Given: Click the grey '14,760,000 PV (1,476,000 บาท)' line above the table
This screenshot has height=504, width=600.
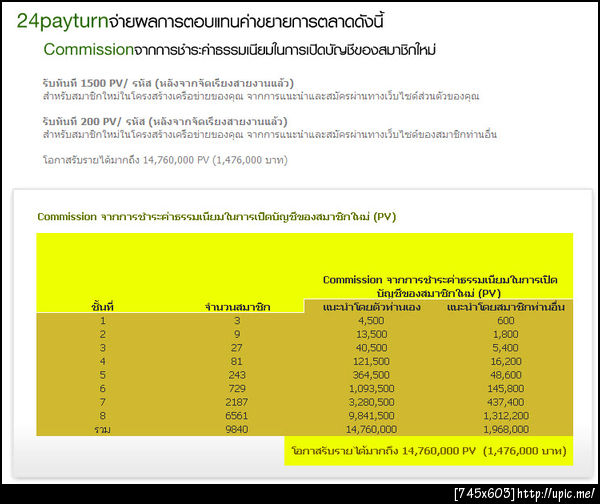Looking at the screenshot, I should click(165, 160).
